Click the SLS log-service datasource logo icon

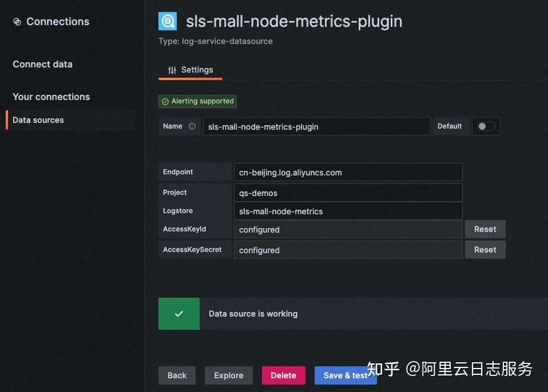click(x=167, y=21)
